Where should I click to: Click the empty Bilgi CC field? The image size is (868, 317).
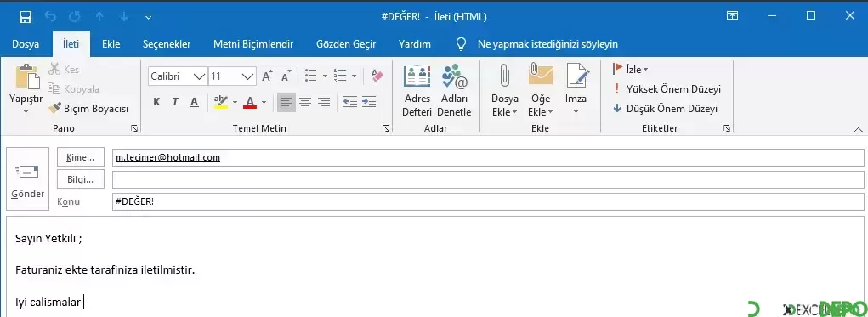point(488,180)
